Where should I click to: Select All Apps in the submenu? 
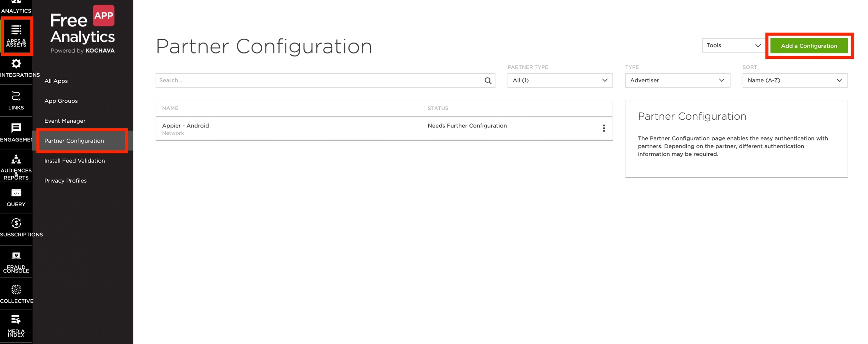56,81
